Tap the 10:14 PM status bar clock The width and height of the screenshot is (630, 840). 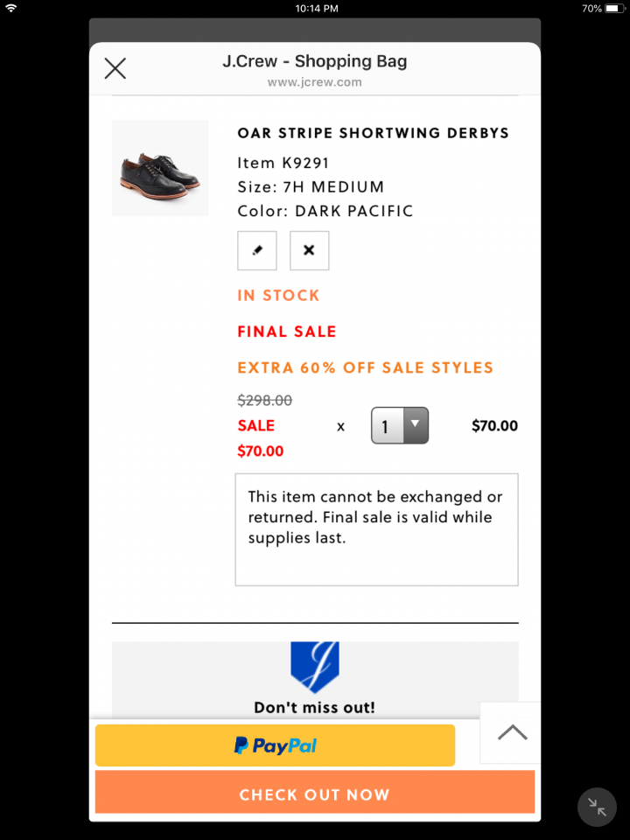316,9
